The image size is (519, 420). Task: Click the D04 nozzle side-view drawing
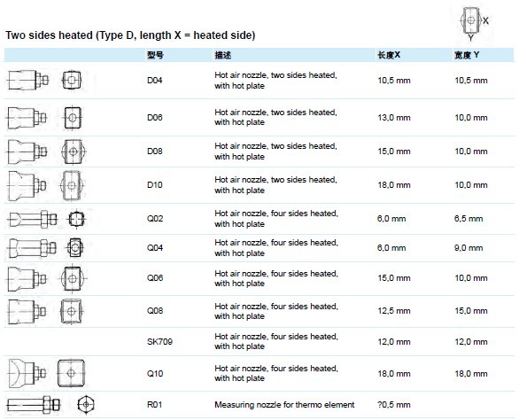point(27,80)
